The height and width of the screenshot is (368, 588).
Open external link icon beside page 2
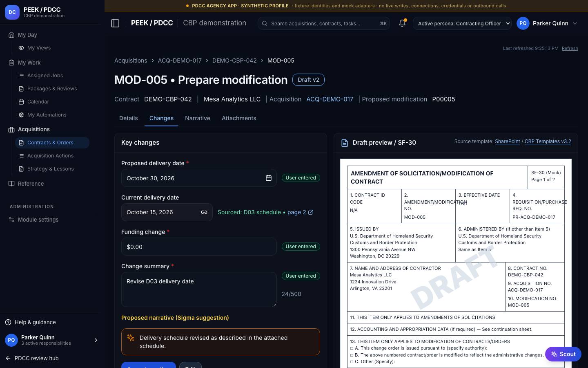click(311, 212)
